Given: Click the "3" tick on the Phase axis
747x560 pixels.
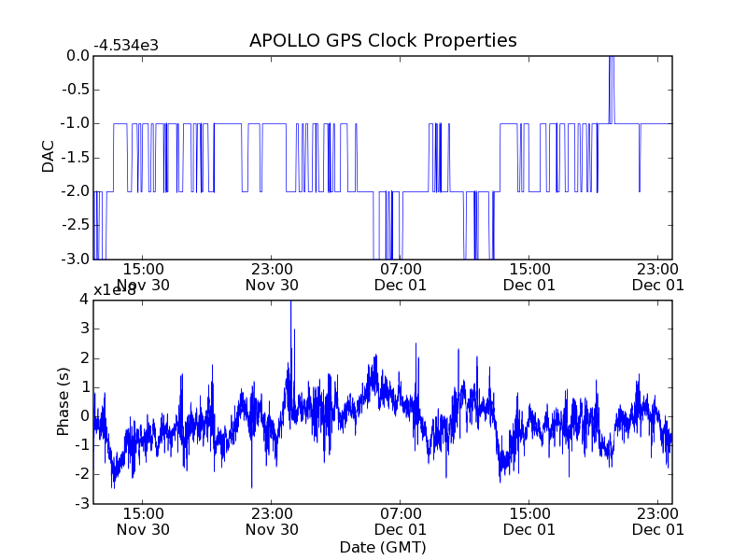Looking at the screenshot, I should point(84,329).
